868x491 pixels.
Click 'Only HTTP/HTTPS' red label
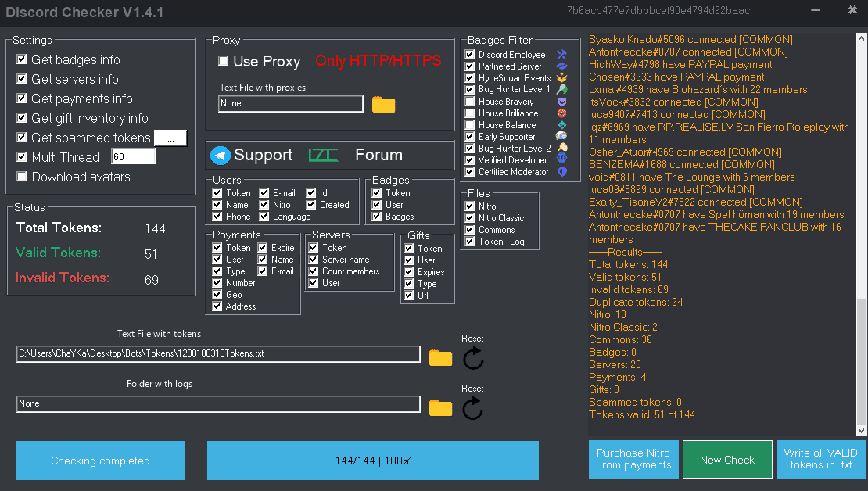pos(378,60)
